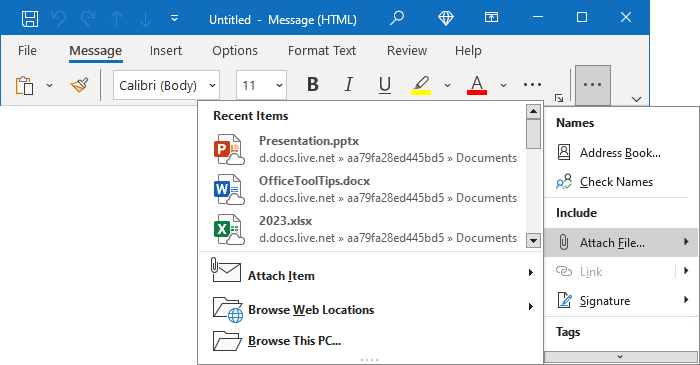The width and height of the screenshot is (700, 365).
Task: Click Check Names
Action: click(621, 182)
